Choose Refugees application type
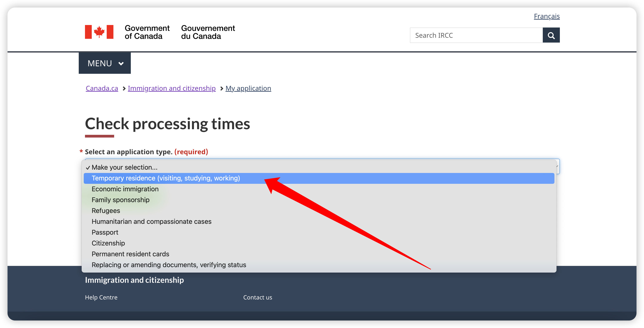This screenshot has width=644, height=328. tap(319, 211)
